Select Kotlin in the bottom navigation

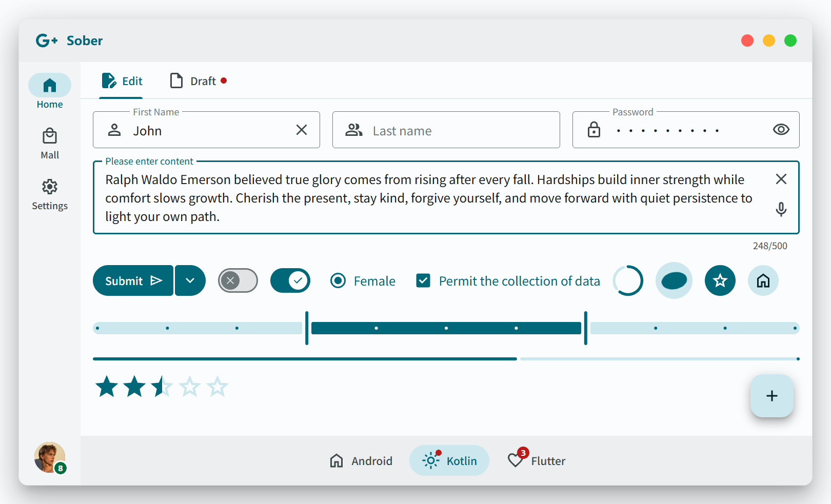point(449,460)
